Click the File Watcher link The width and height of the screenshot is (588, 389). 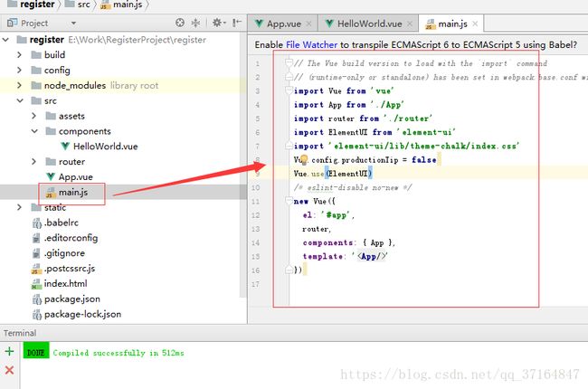point(311,44)
